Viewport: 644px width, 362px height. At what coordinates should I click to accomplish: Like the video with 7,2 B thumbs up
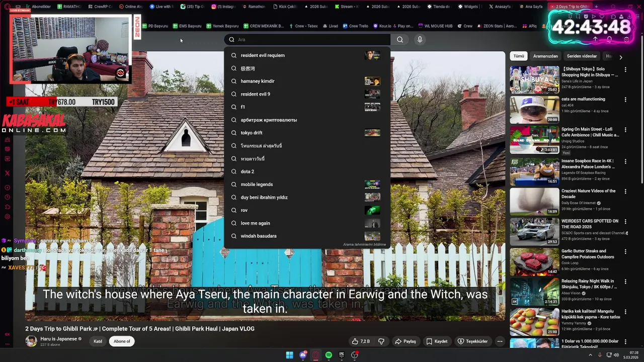click(361, 341)
